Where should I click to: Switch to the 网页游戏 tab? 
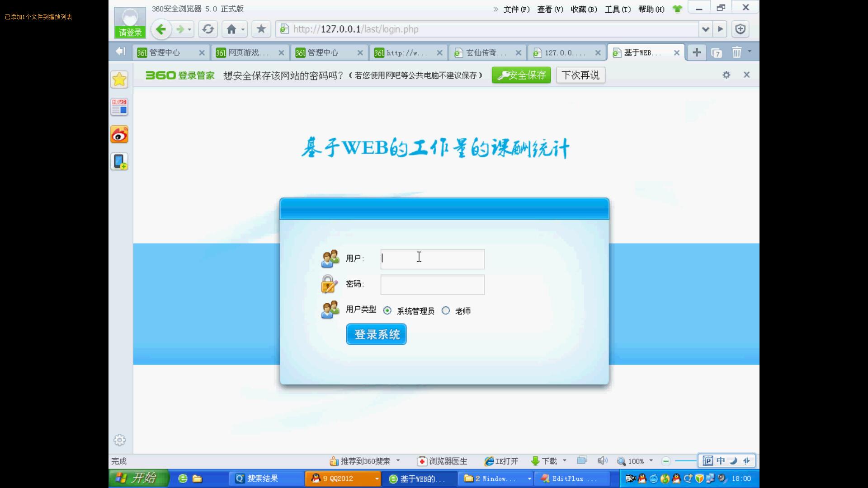click(250, 53)
